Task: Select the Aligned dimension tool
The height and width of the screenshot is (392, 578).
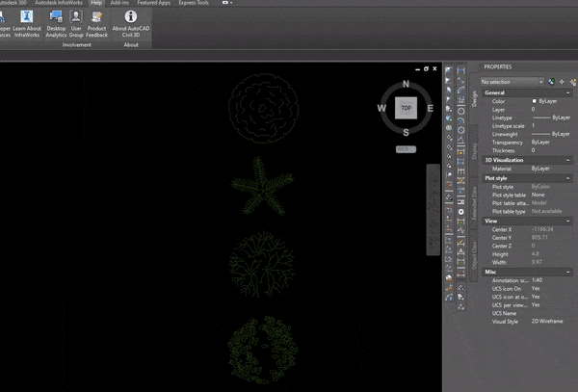Action: click(x=460, y=80)
